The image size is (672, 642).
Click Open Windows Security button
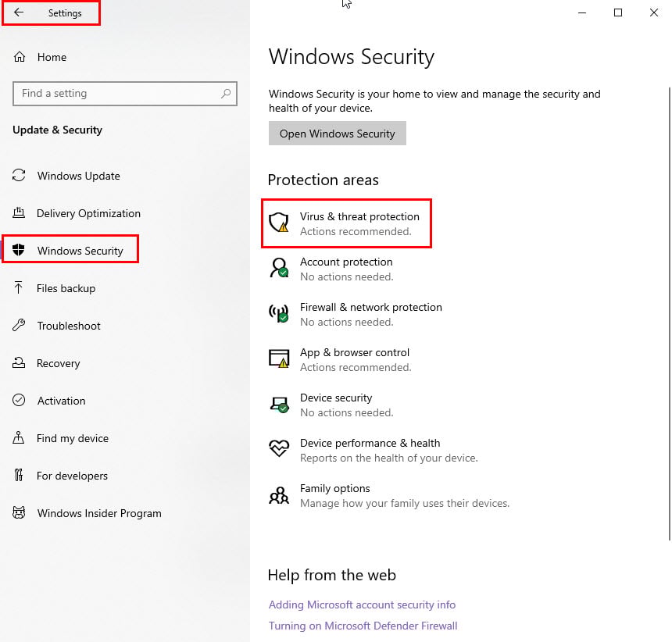pyautogui.click(x=338, y=134)
